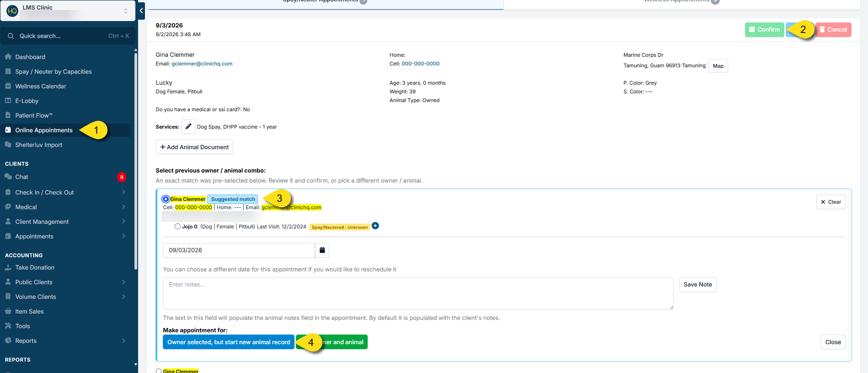Click the pencil icon to edit Services

click(188, 127)
